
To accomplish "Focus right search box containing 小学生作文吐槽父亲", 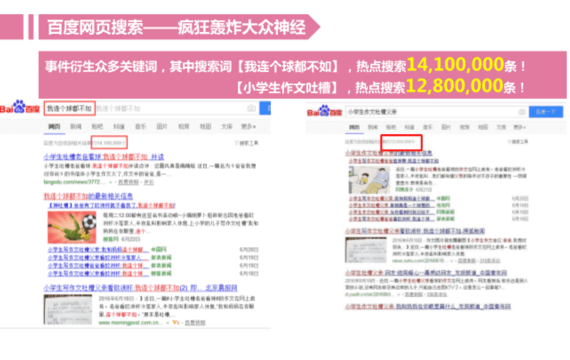I will tap(437, 112).
